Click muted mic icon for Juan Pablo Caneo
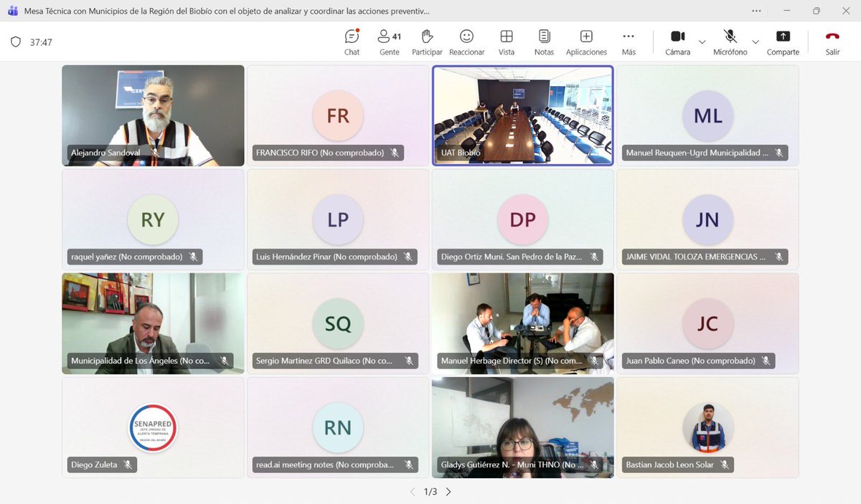This screenshot has height=504, width=861. click(766, 361)
